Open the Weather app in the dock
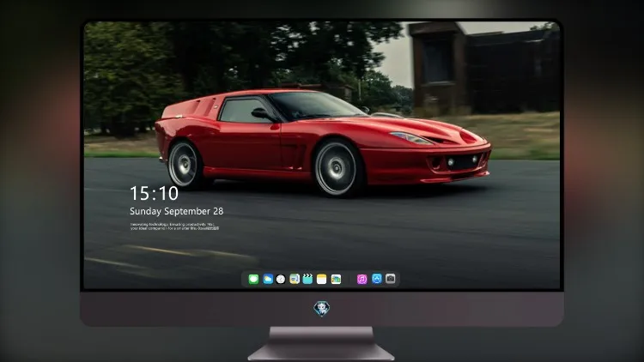Image resolution: width=644 pixels, height=362 pixels. 268,279
